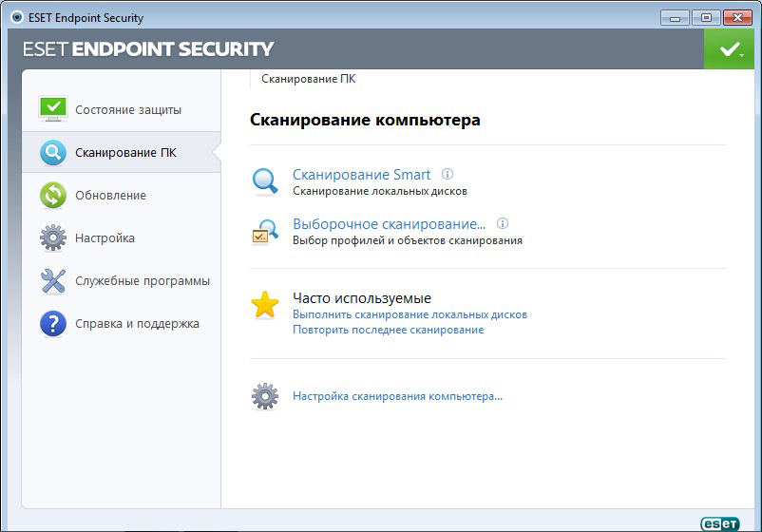Open the Состояние защиты section
Viewport: 762px width, 532px height.
click(x=128, y=109)
